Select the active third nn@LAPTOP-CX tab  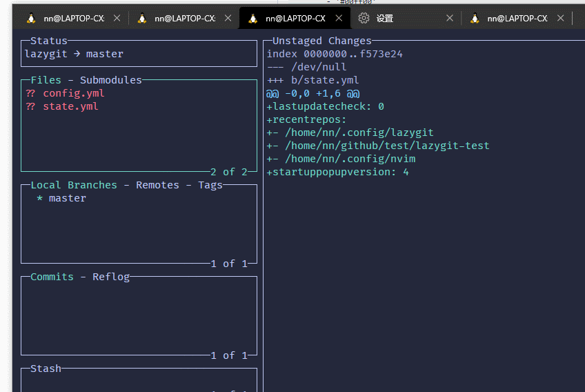295,18
